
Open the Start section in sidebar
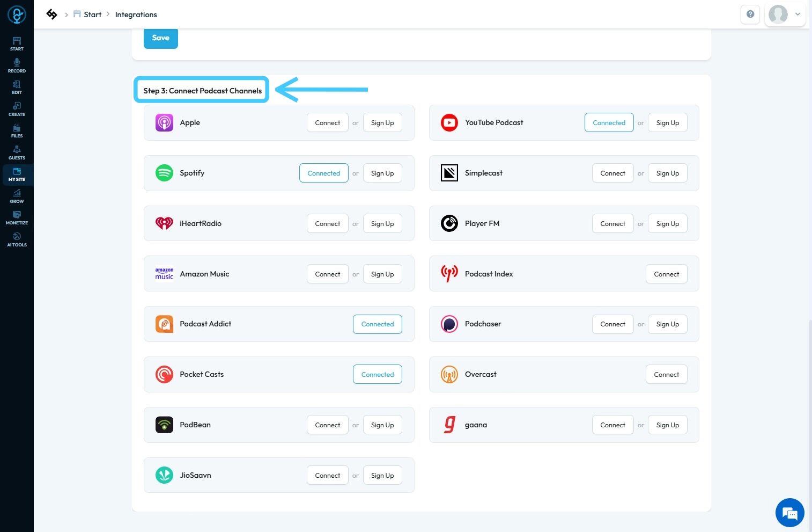point(17,44)
